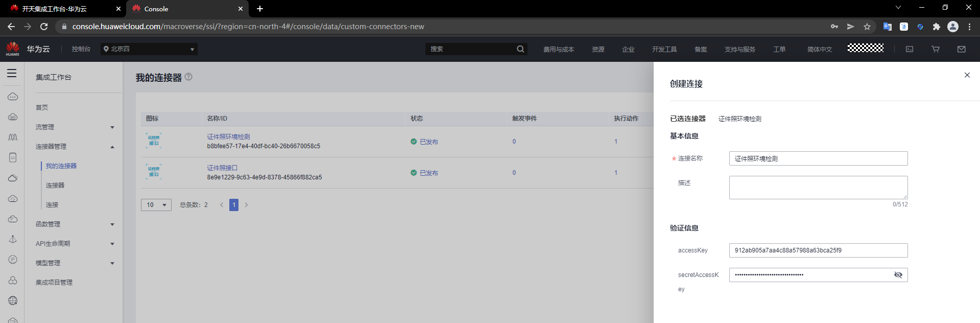Go to the previous page with the left chevron
The height and width of the screenshot is (323, 980).
pyautogui.click(x=222, y=205)
